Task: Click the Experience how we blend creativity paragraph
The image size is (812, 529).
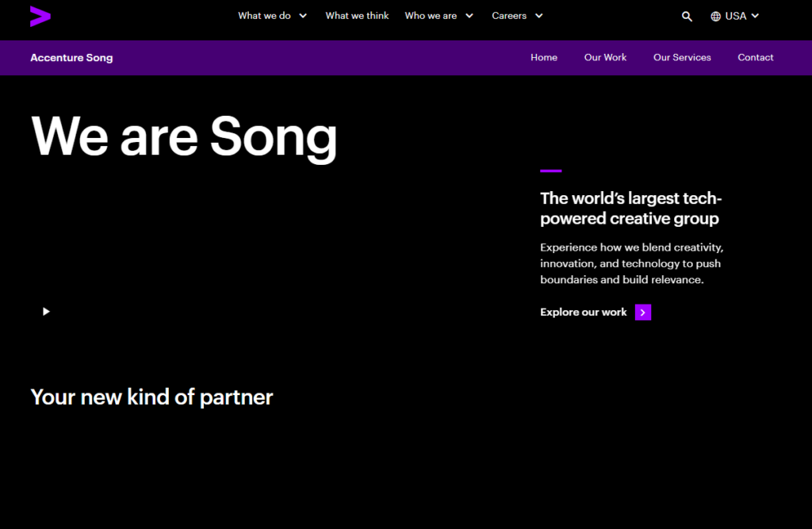Action: [x=632, y=263]
